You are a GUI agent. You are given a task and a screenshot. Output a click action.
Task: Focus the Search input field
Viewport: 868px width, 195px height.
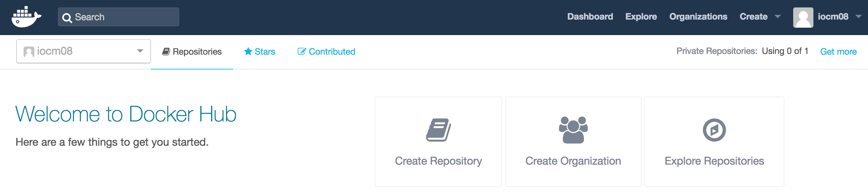click(x=125, y=17)
